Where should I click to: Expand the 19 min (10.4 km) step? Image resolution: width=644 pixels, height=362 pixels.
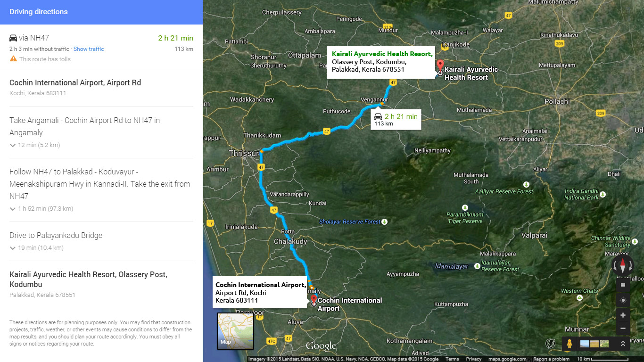pos(37,248)
